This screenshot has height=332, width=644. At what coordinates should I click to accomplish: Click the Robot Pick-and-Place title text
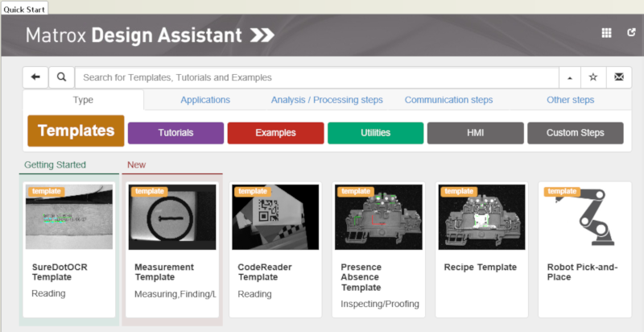(582, 272)
